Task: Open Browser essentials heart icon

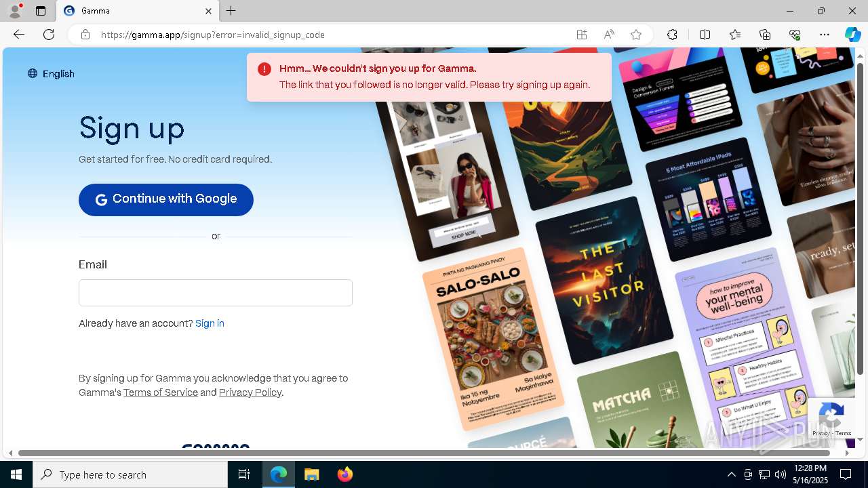Action: (795, 35)
